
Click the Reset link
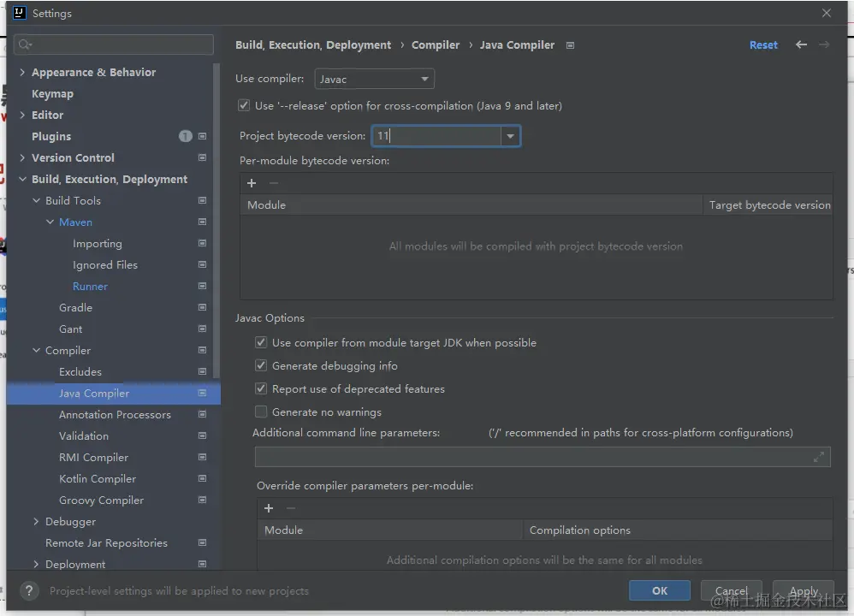tap(763, 45)
